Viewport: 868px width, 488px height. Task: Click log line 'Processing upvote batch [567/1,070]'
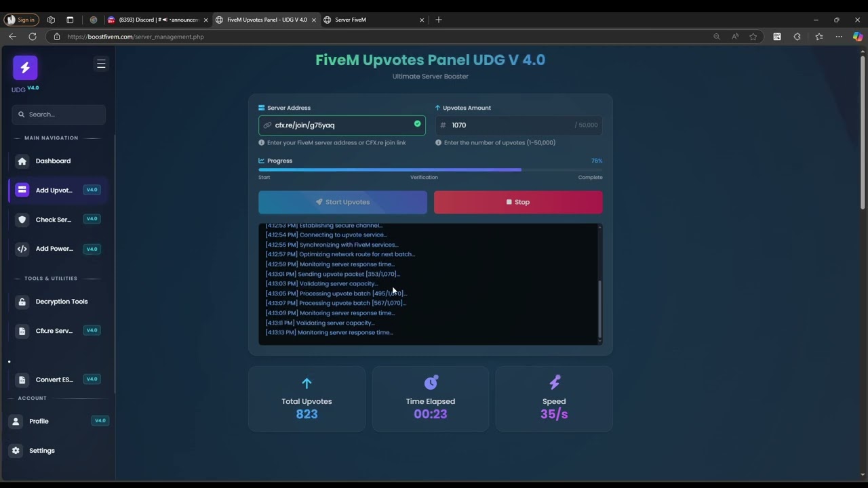point(336,303)
